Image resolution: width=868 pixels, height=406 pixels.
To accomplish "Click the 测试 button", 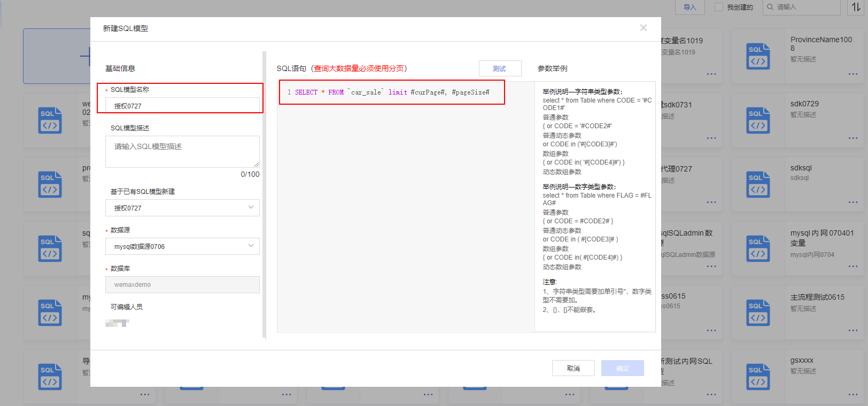I will click(500, 68).
